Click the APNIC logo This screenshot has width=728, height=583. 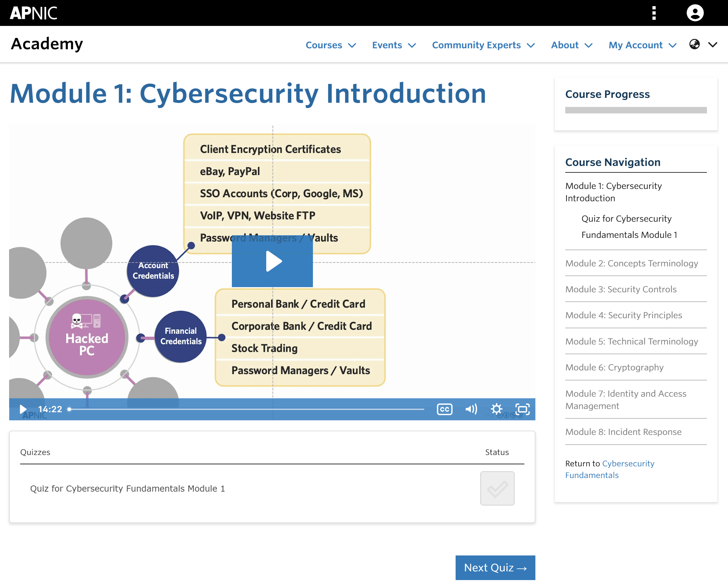click(x=33, y=13)
